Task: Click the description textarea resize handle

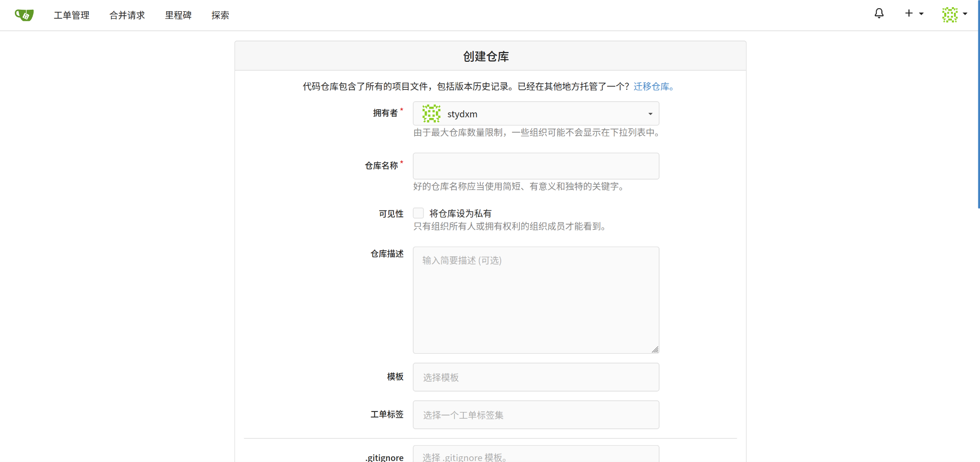Action: pos(655,350)
